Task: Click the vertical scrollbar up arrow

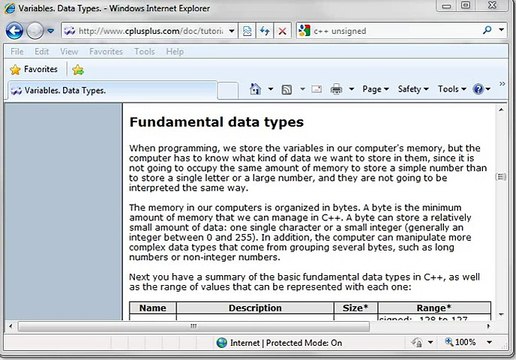Action: (x=501, y=109)
